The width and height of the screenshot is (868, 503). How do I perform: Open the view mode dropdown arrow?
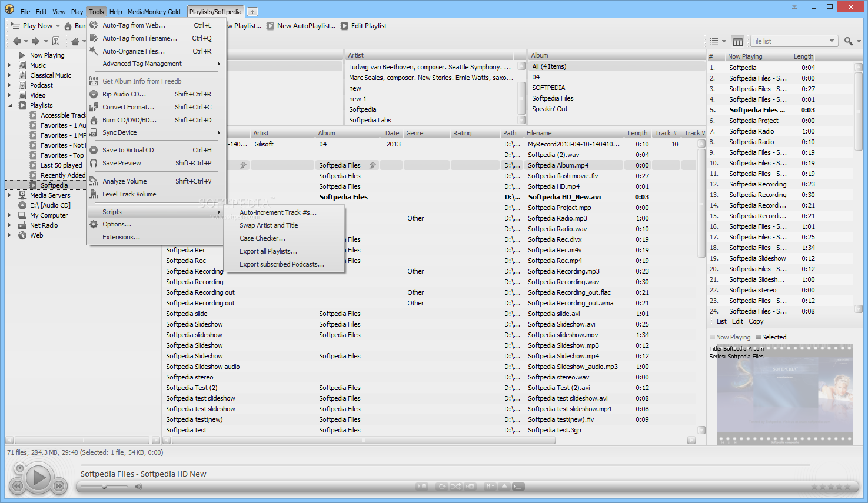pos(724,41)
